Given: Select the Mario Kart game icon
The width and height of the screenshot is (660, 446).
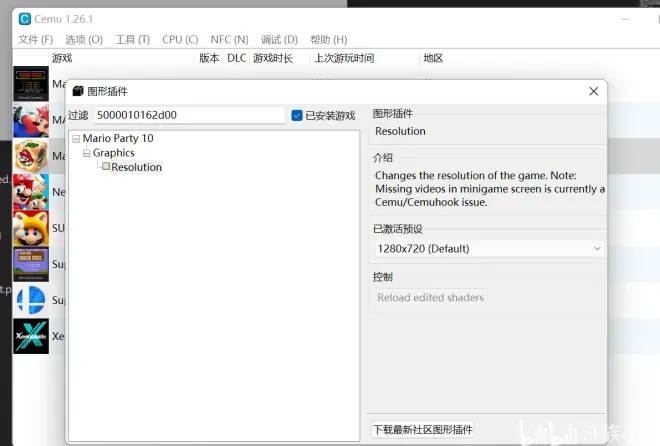Looking at the screenshot, I should (31, 120).
